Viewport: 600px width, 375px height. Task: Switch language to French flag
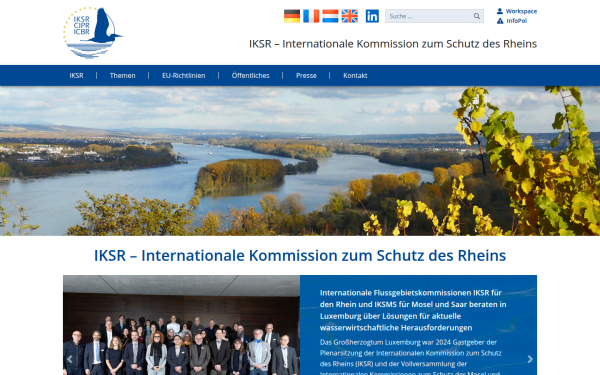pyautogui.click(x=311, y=16)
